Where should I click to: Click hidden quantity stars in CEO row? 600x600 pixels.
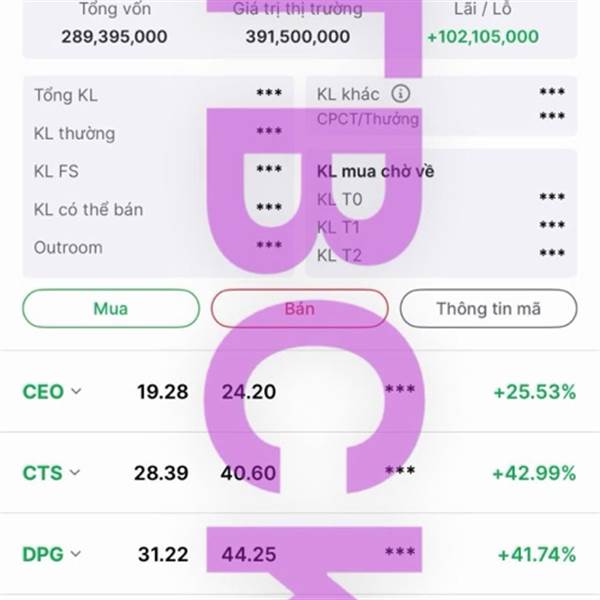400,390
